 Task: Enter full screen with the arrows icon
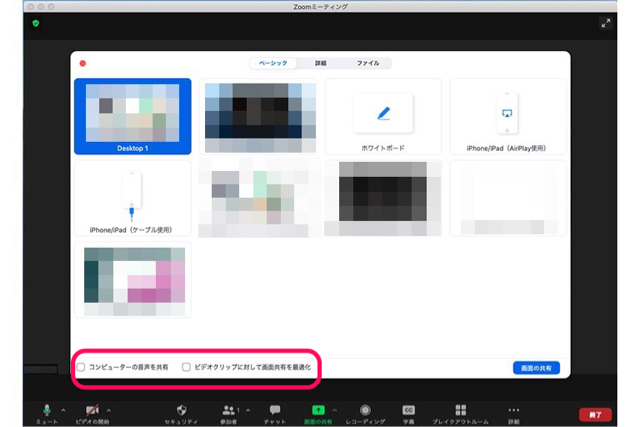click(x=606, y=23)
